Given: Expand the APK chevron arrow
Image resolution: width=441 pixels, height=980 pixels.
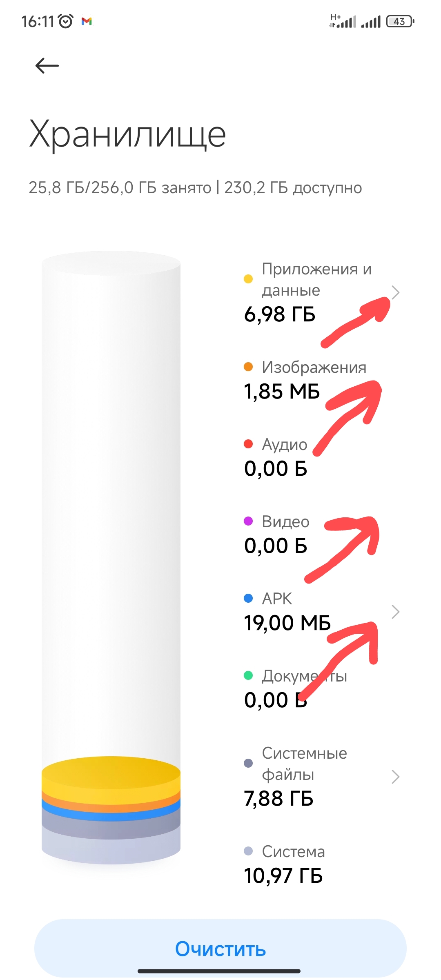Looking at the screenshot, I should pos(395,612).
